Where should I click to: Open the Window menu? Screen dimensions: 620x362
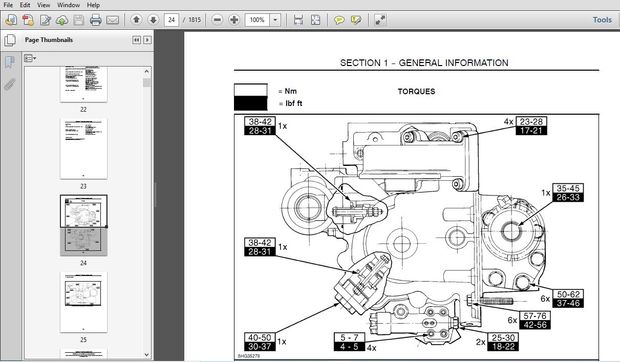pyautogui.click(x=68, y=5)
